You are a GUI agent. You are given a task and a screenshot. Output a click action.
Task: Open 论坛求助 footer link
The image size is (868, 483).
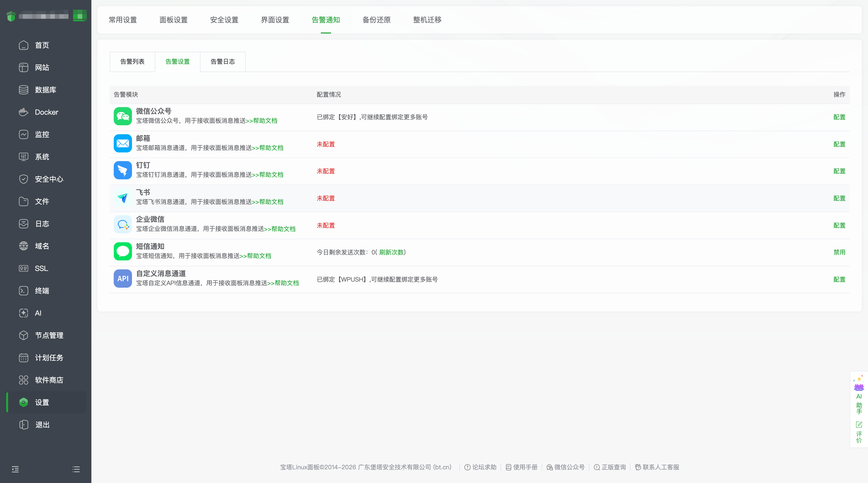click(480, 467)
